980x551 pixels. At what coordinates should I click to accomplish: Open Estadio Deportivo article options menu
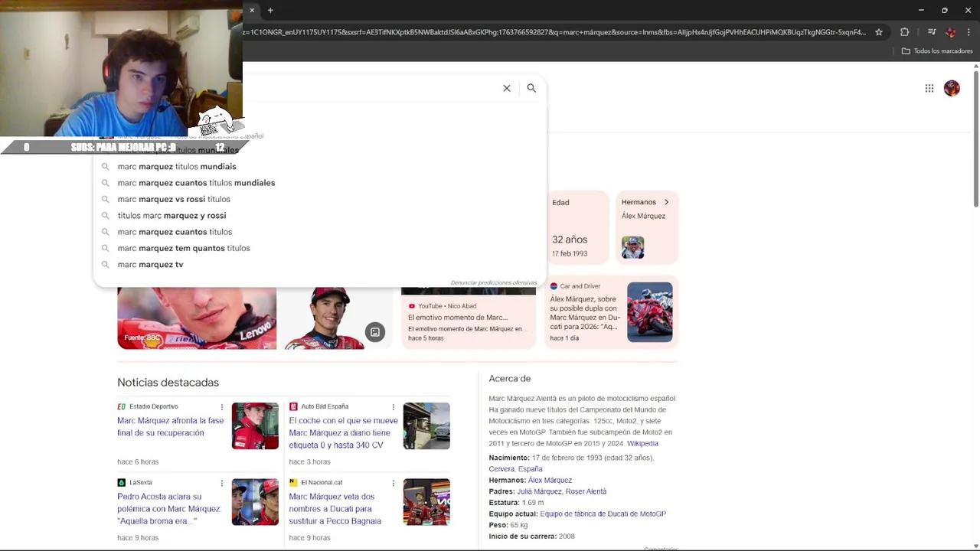click(x=222, y=407)
